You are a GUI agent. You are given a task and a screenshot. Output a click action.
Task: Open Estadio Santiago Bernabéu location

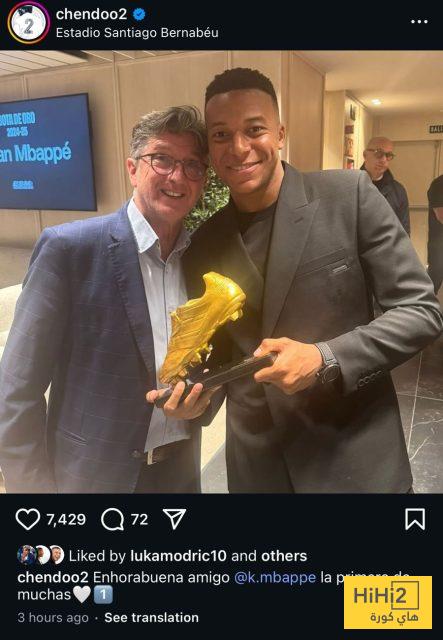137,33
